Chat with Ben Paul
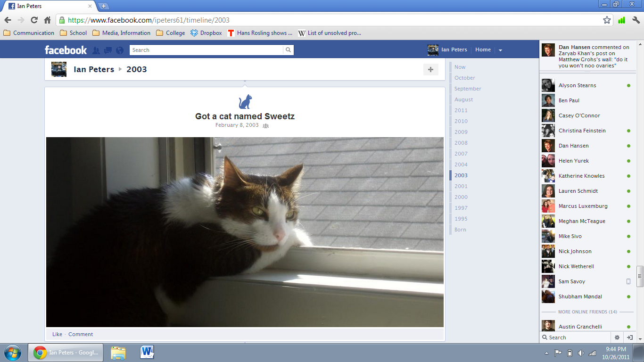Screen dimensions: 644x362 point(586,100)
